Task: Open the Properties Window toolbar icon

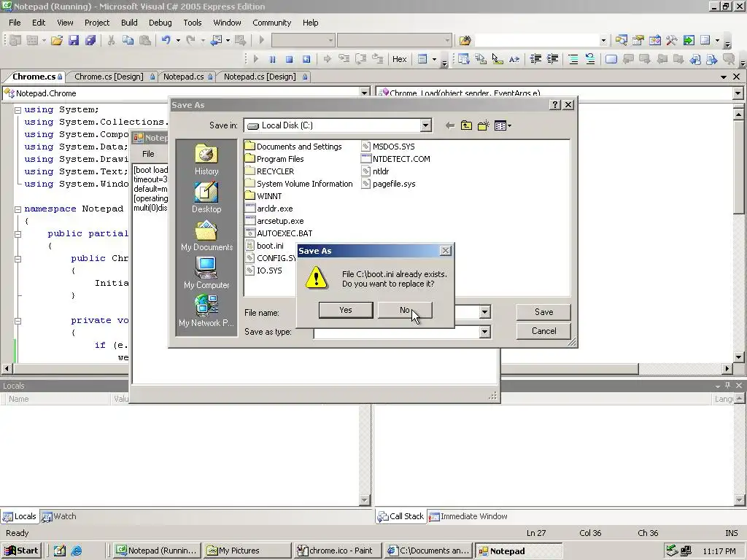Action: 638,41
